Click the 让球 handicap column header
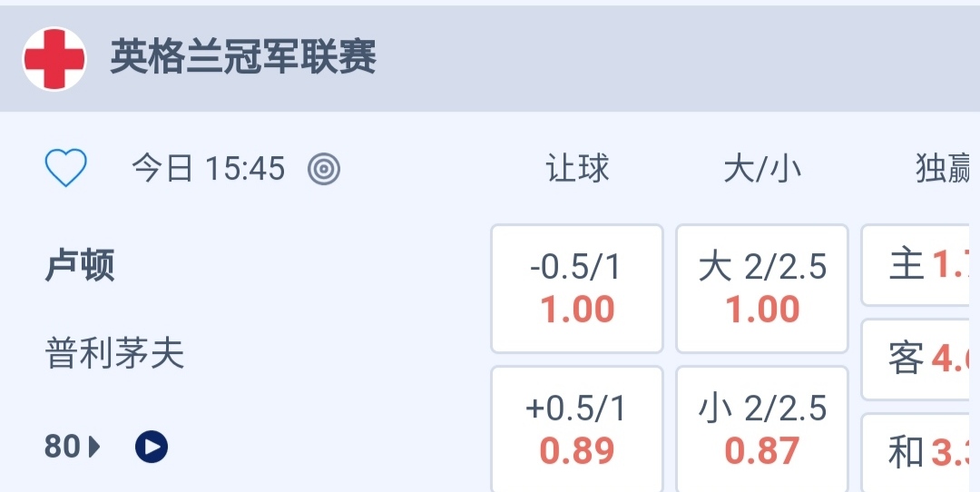The width and height of the screenshot is (980, 492). coord(577,169)
